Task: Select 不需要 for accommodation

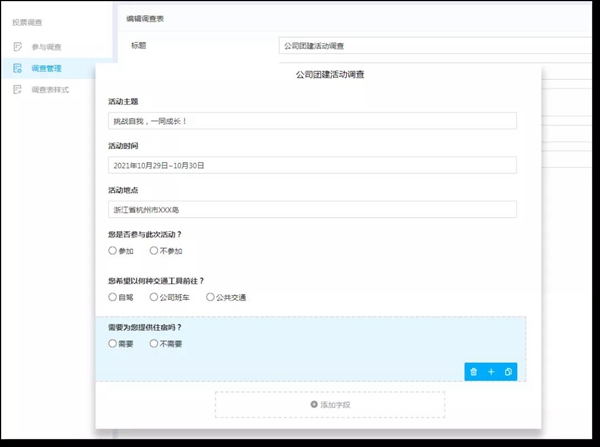Action: (153, 343)
